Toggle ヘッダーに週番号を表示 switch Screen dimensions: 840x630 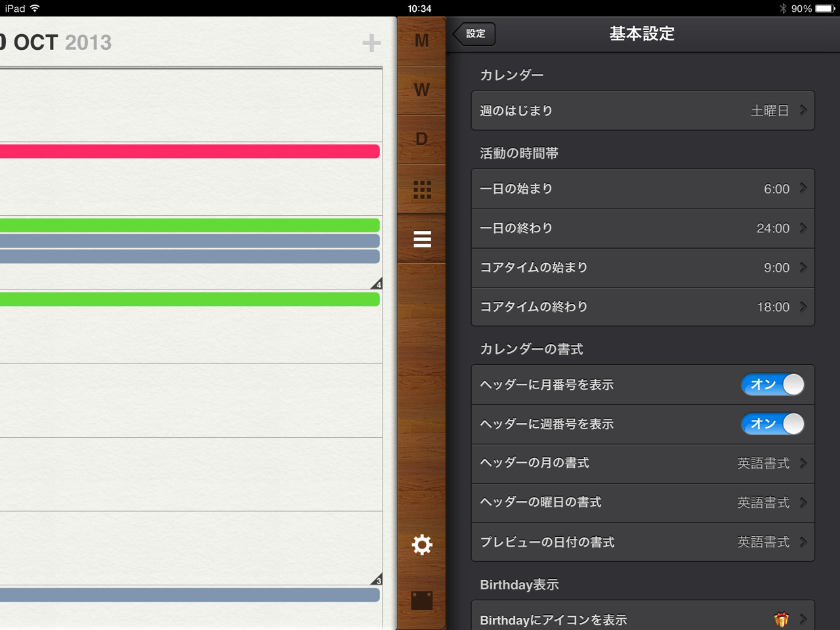click(772, 424)
